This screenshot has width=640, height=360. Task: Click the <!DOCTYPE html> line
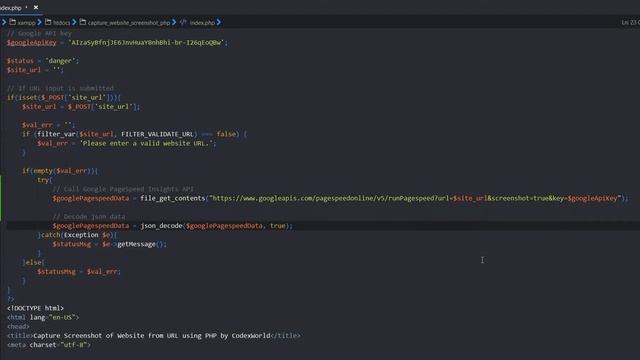coord(36,308)
